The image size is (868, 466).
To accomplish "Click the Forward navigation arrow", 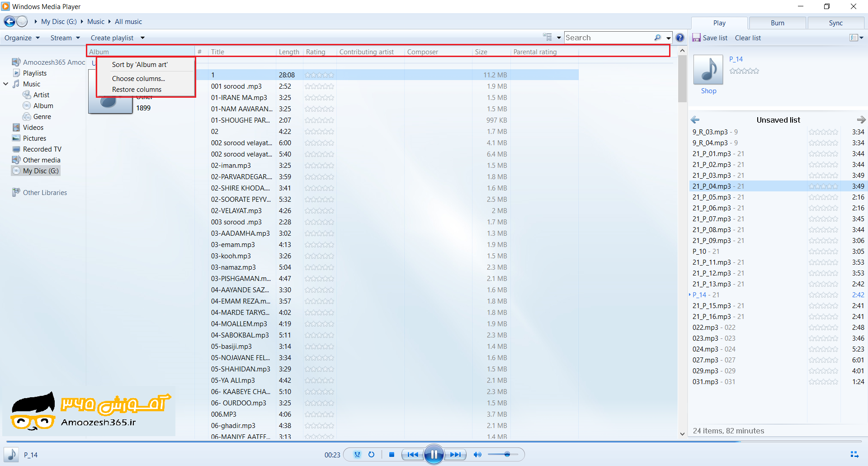I will 22,21.
